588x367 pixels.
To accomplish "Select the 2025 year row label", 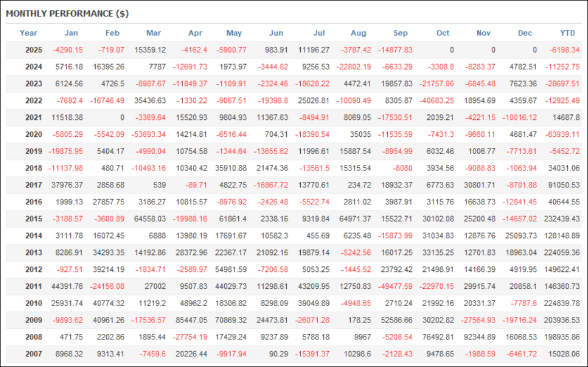I will tap(34, 50).
